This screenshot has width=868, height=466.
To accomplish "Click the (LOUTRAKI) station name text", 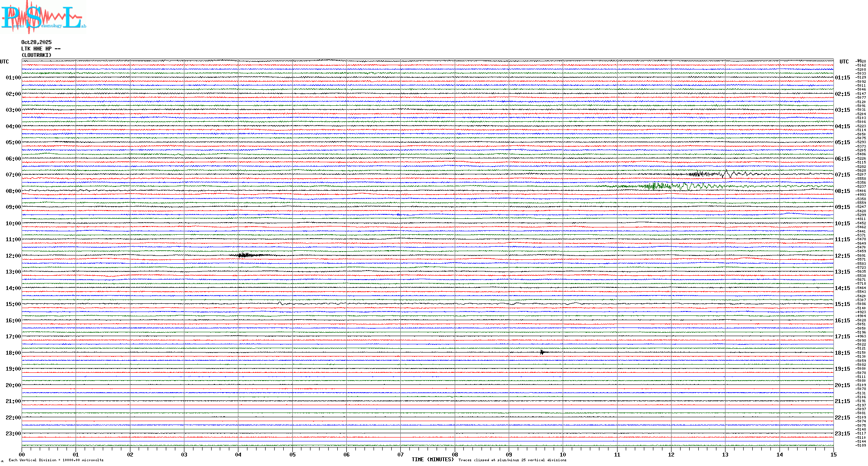I will [36, 55].
